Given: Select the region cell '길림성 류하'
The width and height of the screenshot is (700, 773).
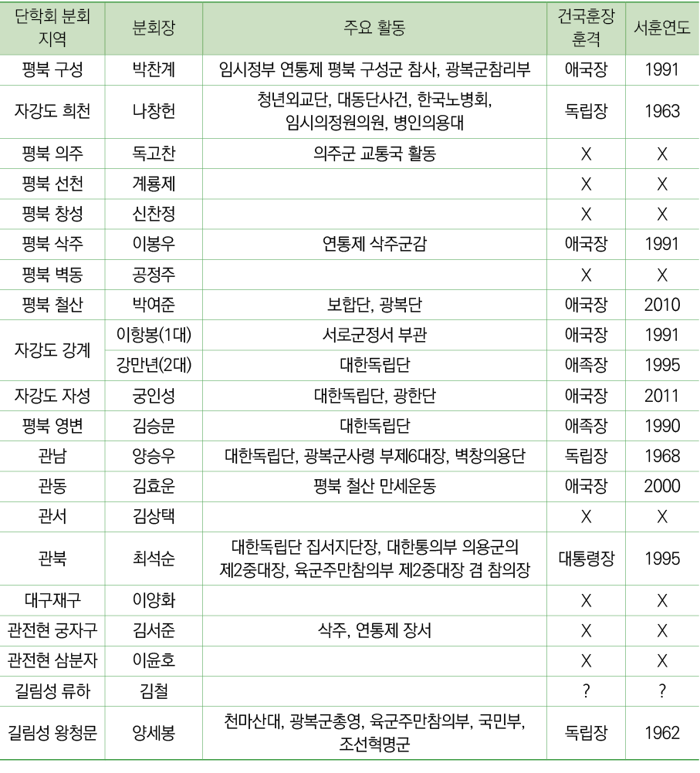Looking at the screenshot, I should pyautogui.click(x=52, y=691).
